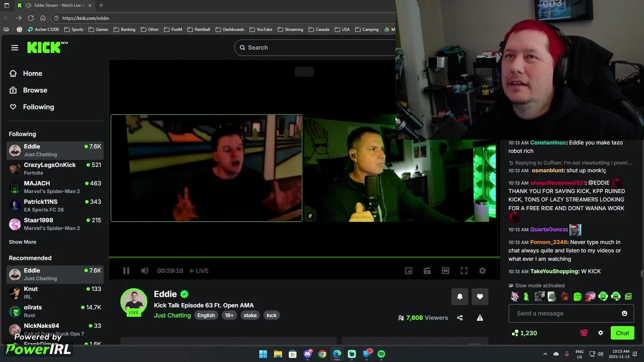Open the Kick hamburger menu
Screen dimensions: 644x362
(x=15, y=47)
